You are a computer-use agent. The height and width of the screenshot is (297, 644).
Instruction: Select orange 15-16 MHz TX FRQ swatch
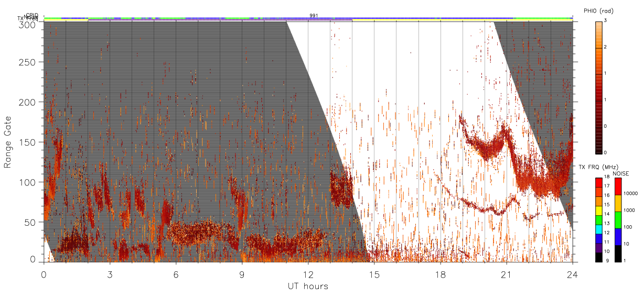pyautogui.click(x=599, y=202)
